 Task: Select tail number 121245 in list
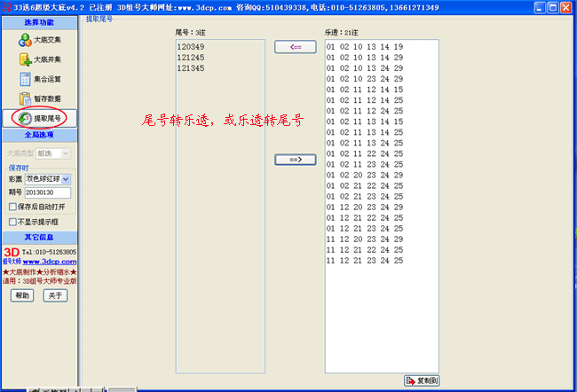coord(190,57)
